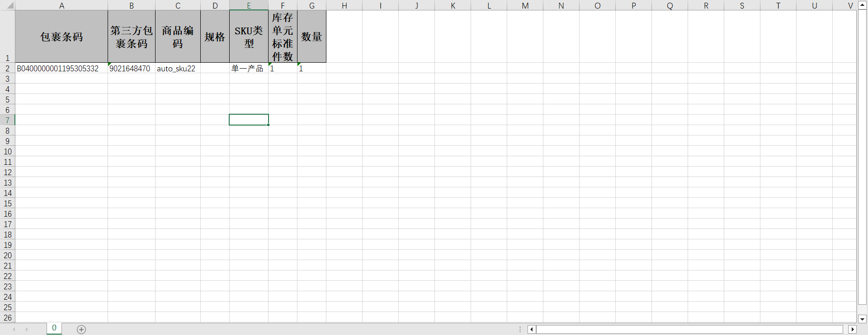Click the active cell E7
868x335 pixels.
(249, 120)
